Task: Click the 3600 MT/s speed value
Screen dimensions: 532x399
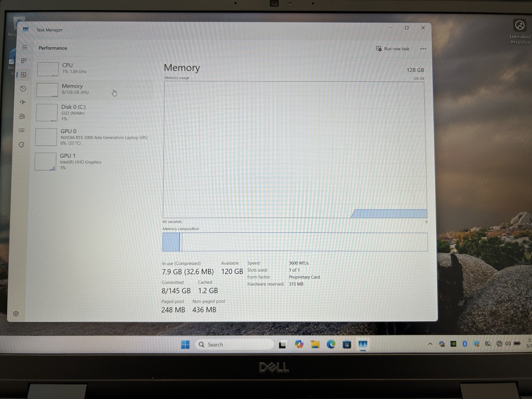Action: pos(299,263)
